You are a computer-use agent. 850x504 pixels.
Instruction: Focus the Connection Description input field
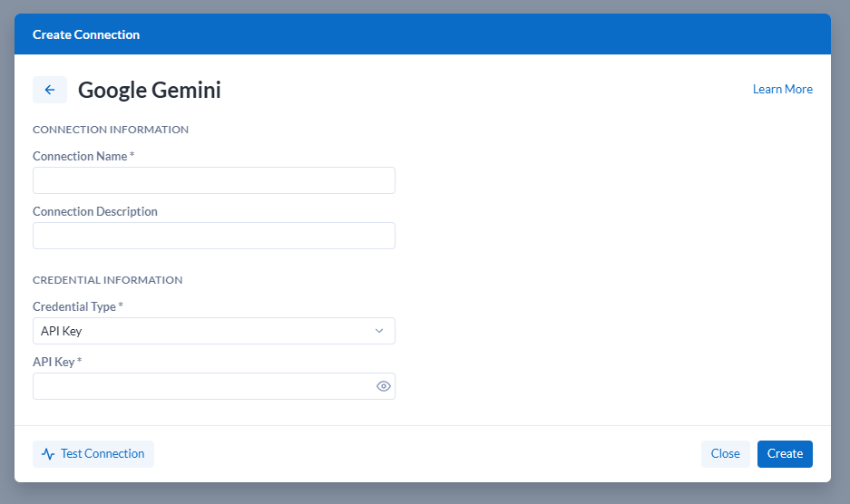click(x=214, y=236)
